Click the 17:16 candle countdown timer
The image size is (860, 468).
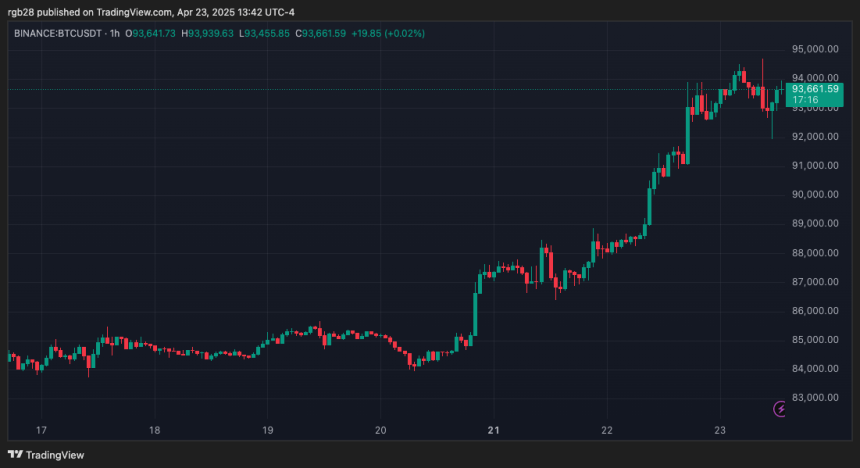click(x=805, y=100)
